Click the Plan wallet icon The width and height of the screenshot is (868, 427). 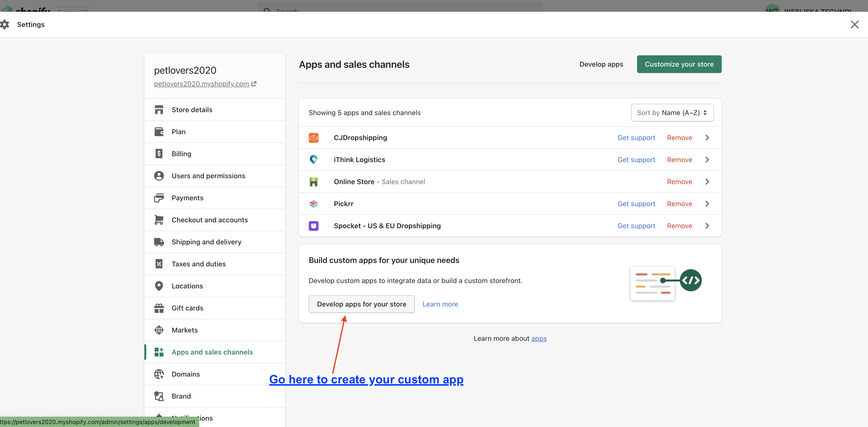pos(159,131)
